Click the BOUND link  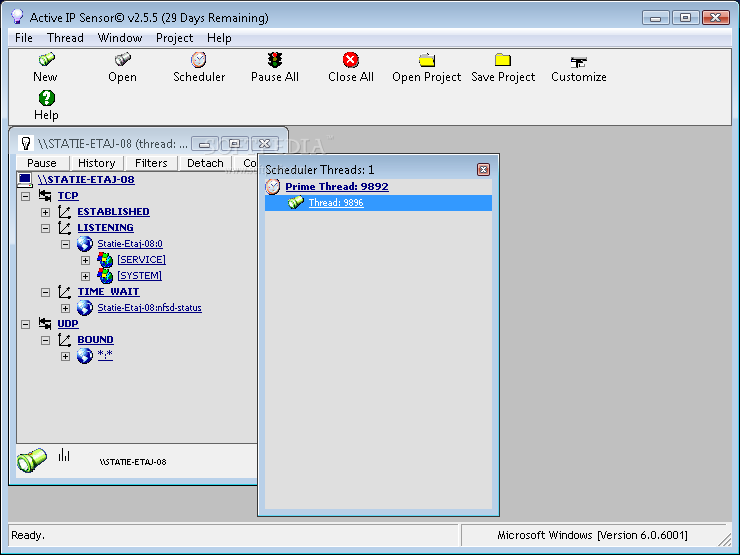pos(95,340)
